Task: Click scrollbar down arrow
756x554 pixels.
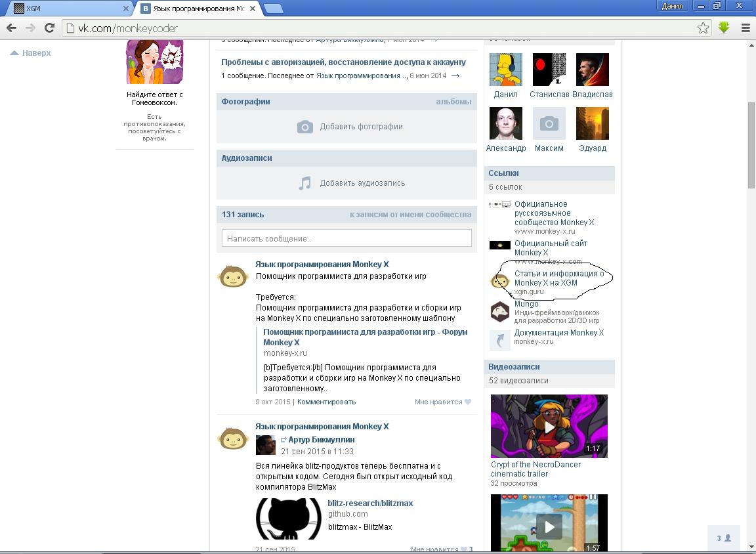Action: tap(751, 547)
